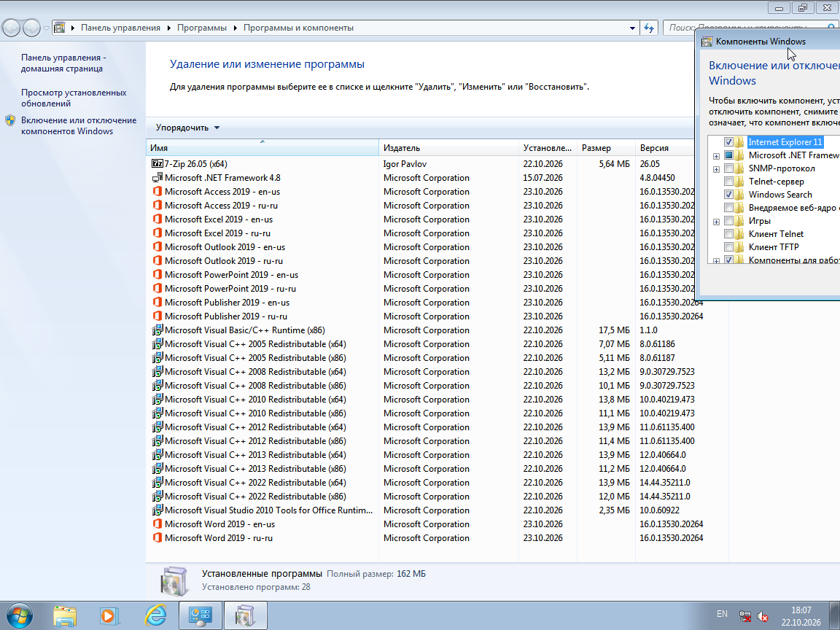The image size is (840, 630).
Task: Open Панель управления домашняя страница link
Action: point(63,63)
